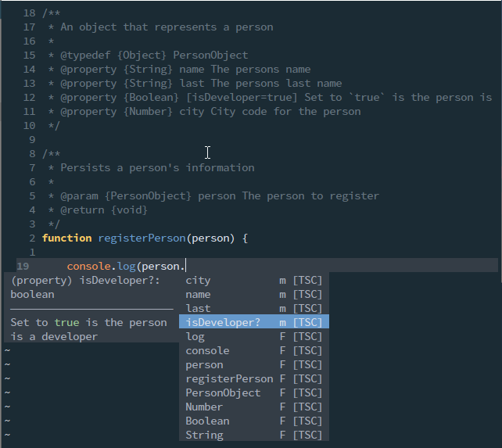Click '@property {String} name The persons name'
Viewport: 502px width, 448px height.
pos(179,69)
